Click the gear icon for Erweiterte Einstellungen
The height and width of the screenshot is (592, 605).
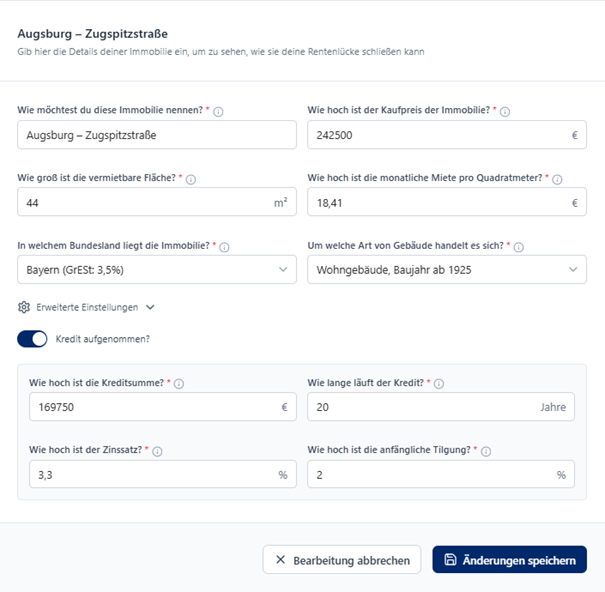pyautogui.click(x=24, y=308)
